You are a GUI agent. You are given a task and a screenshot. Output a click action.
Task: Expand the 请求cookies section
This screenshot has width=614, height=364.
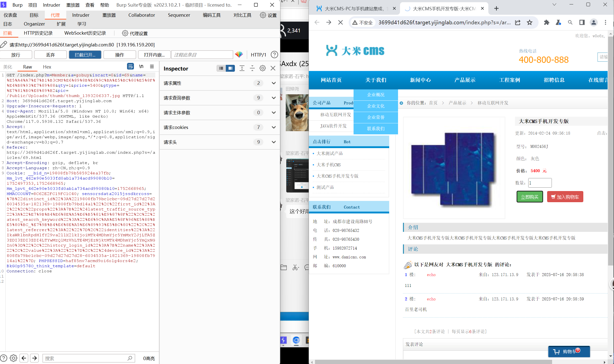(x=273, y=127)
